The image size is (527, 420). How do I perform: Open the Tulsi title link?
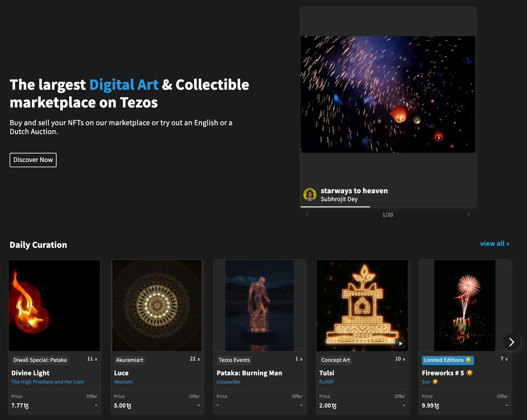pos(327,373)
